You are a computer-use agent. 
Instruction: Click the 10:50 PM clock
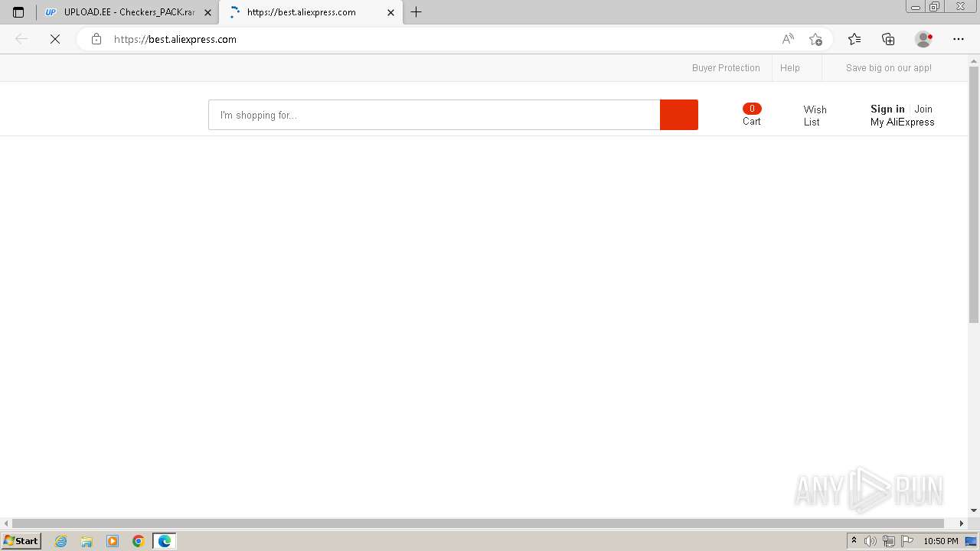[x=941, y=541]
